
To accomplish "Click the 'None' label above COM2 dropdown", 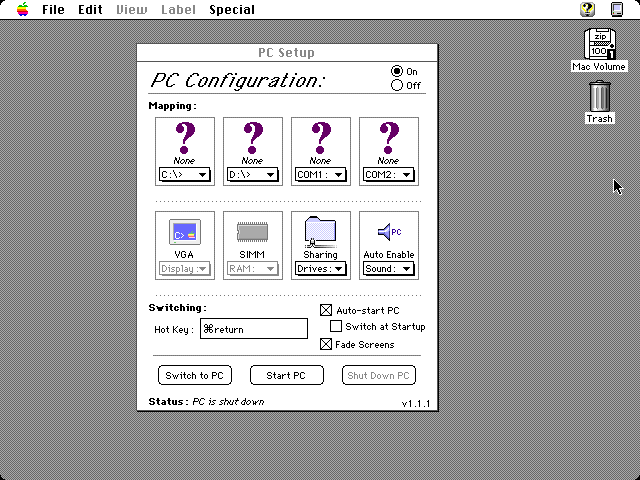I will point(389,160).
